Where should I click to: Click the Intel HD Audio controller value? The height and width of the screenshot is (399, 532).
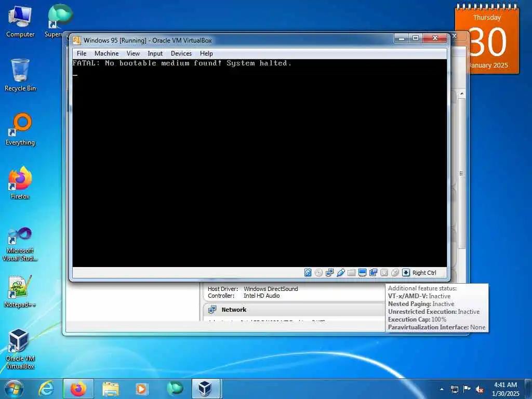point(262,296)
